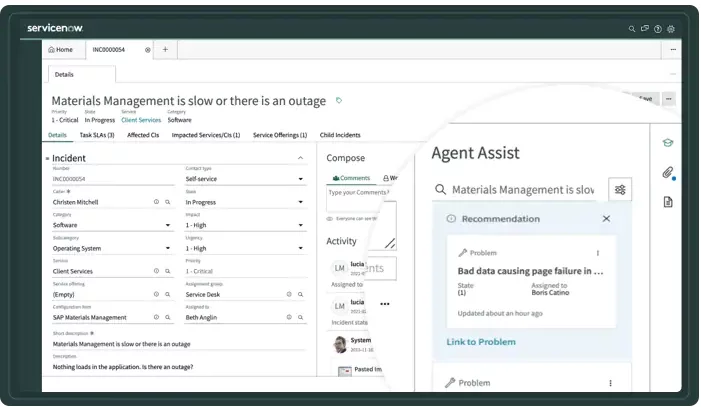Open the settings gear in header

671,29
